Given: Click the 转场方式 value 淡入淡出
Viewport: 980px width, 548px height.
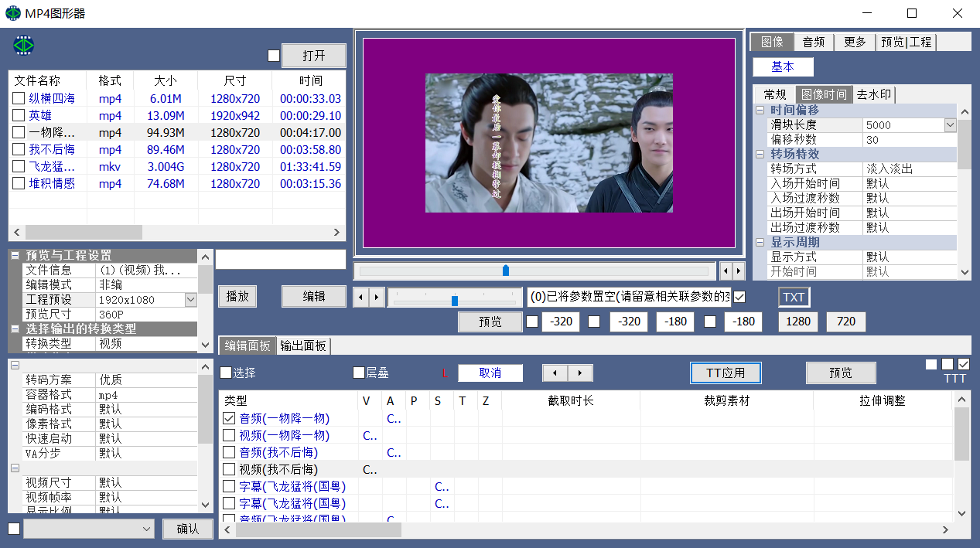Looking at the screenshot, I should point(910,168).
